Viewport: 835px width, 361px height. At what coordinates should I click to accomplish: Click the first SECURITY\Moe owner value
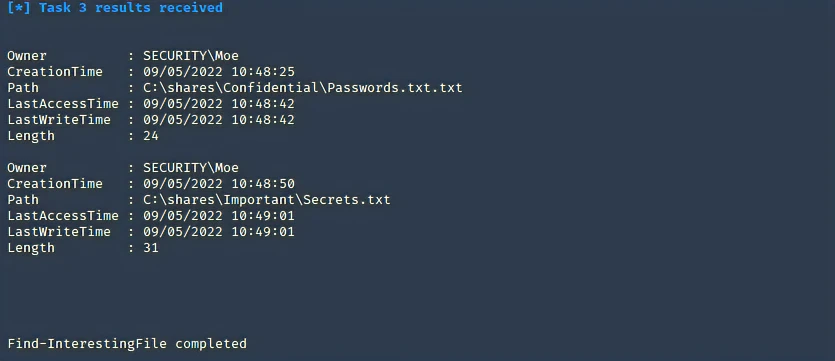pyautogui.click(x=191, y=56)
